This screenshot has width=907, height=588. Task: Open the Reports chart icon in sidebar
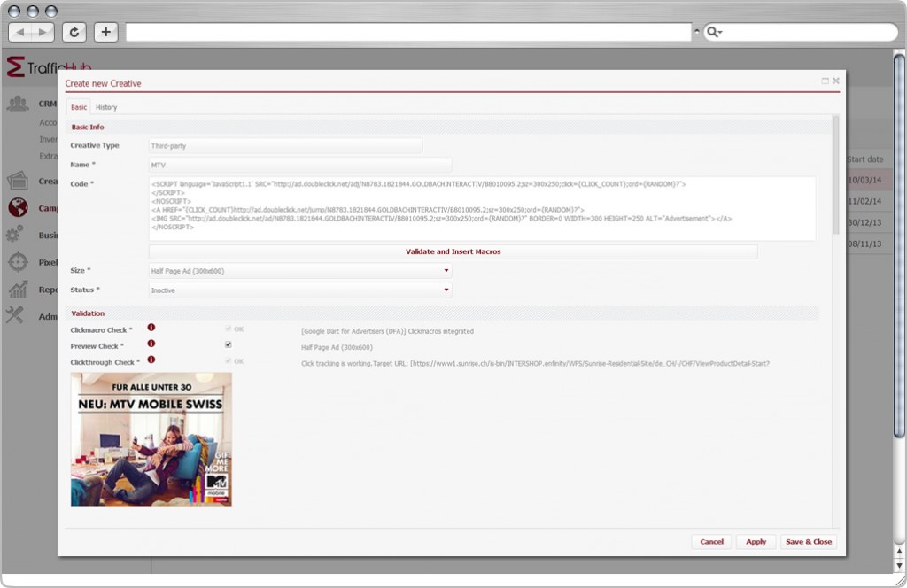coord(18,289)
